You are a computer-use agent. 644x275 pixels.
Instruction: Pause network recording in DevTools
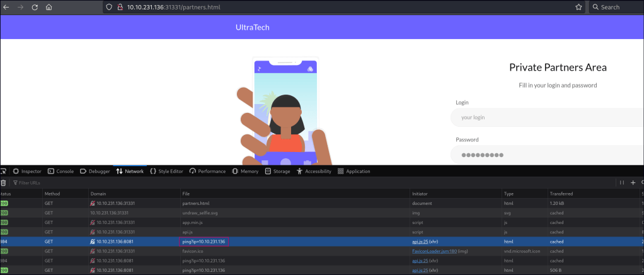click(622, 182)
